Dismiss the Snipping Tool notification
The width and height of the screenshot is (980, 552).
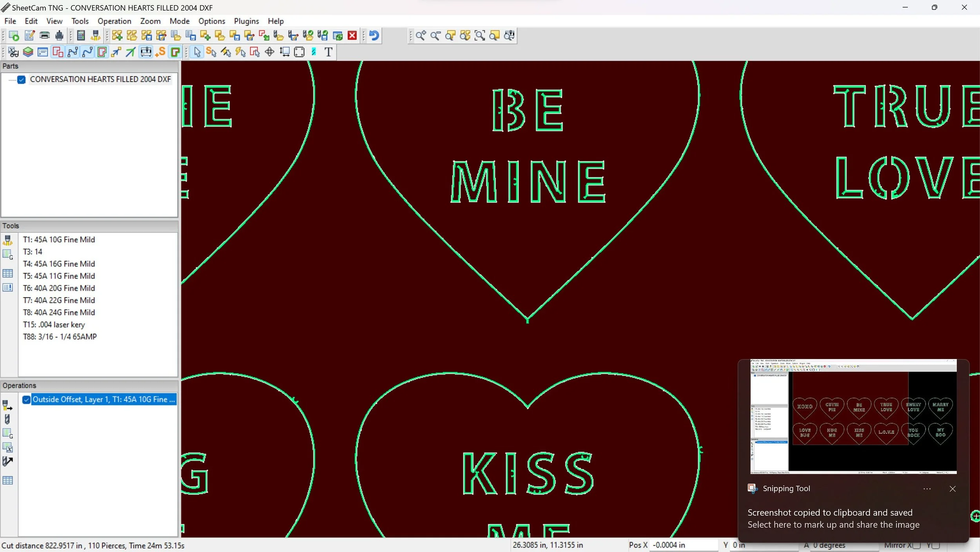point(953,489)
